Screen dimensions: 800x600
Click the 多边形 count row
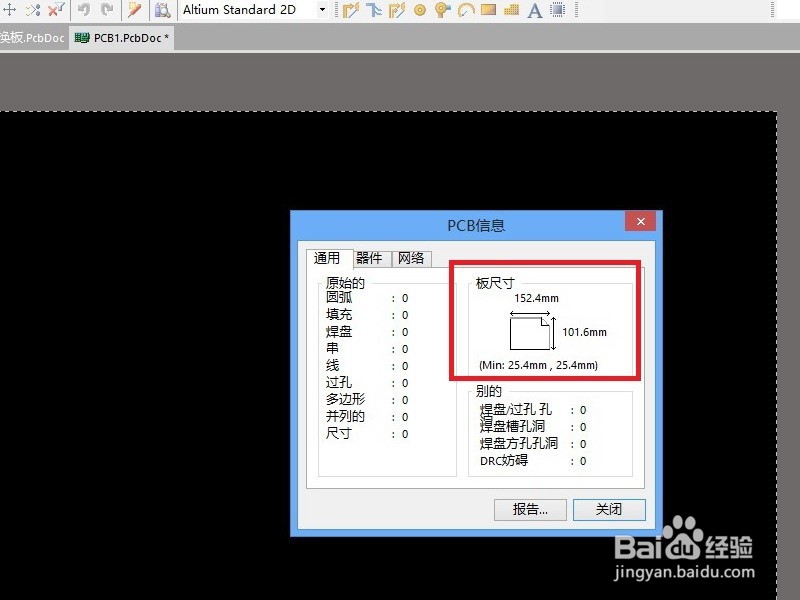(367, 400)
